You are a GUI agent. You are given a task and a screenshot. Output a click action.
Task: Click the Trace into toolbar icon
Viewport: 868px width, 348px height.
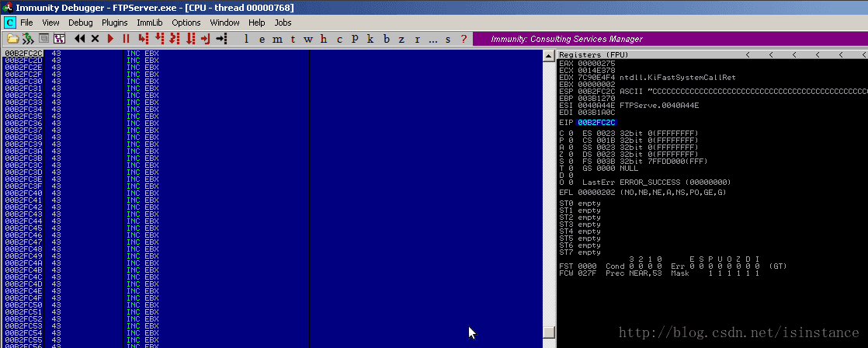pos(175,39)
